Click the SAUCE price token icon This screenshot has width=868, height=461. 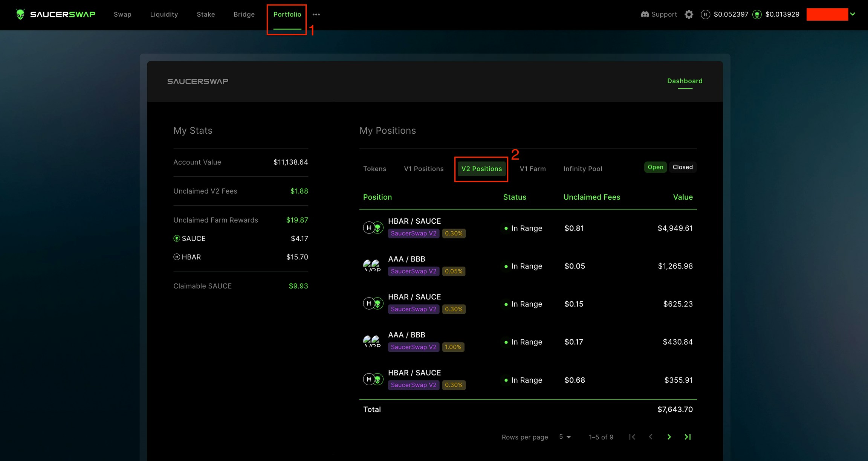point(757,14)
